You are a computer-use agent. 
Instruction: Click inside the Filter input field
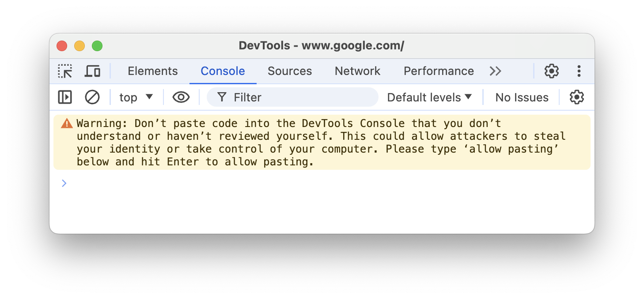[x=292, y=97]
